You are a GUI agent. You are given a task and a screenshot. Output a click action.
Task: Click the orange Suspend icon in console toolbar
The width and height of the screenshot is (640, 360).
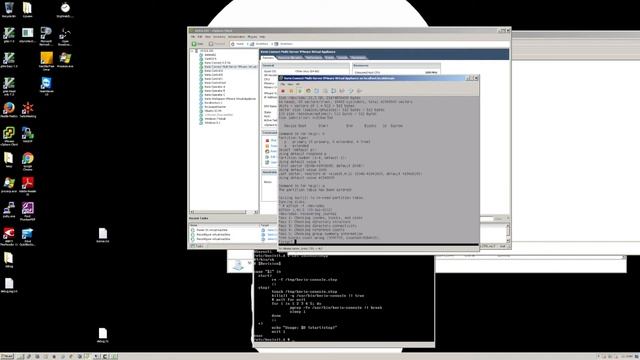click(291, 91)
